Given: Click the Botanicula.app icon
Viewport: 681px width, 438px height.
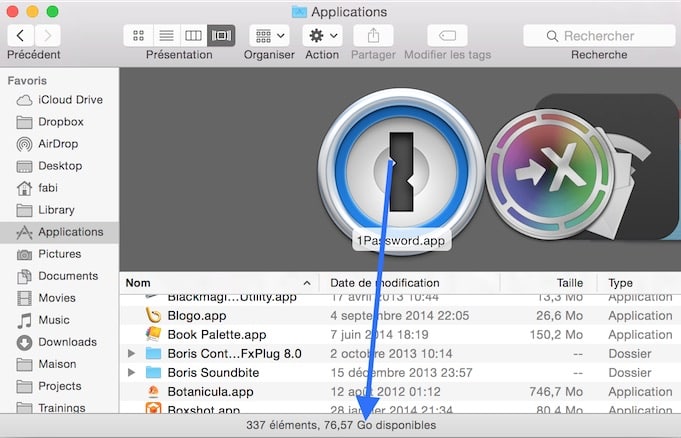Looking at the screenshot, I should (153, 392).
